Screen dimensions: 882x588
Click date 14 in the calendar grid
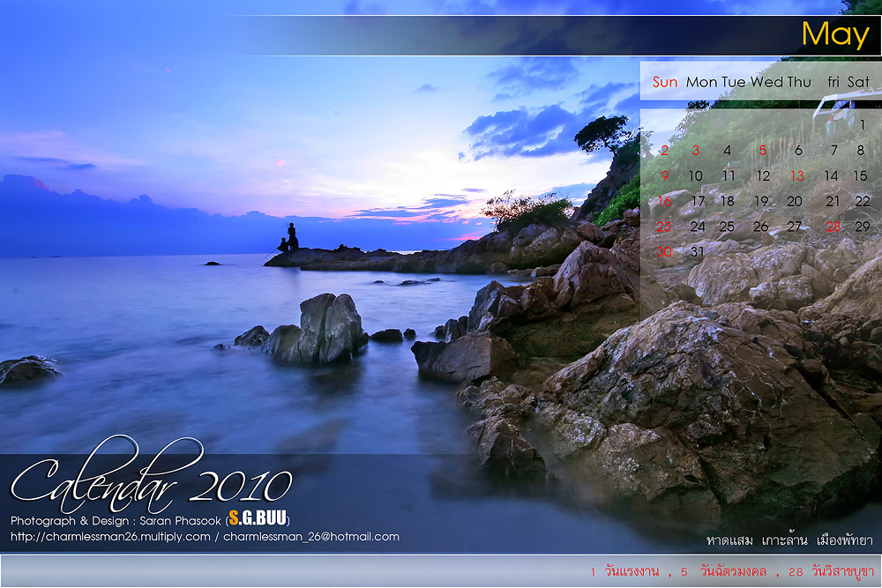(832, 176)
